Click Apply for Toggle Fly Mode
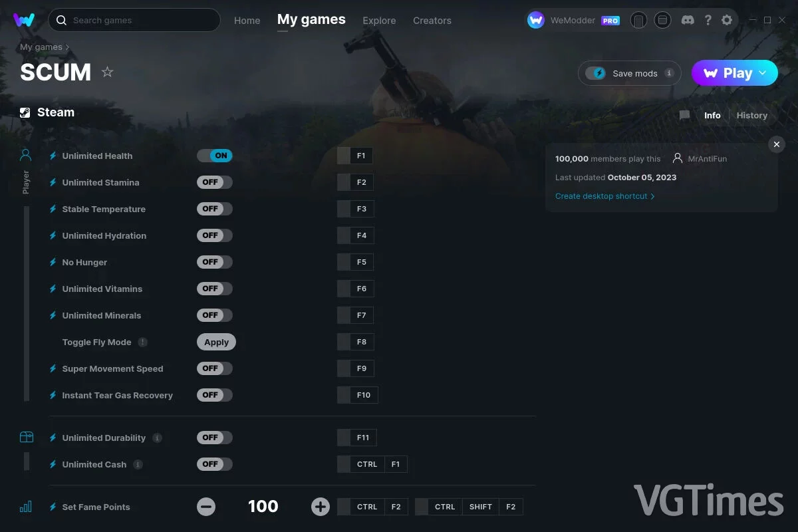The height and width of the screenshot is (532, 798). (216, 342)
